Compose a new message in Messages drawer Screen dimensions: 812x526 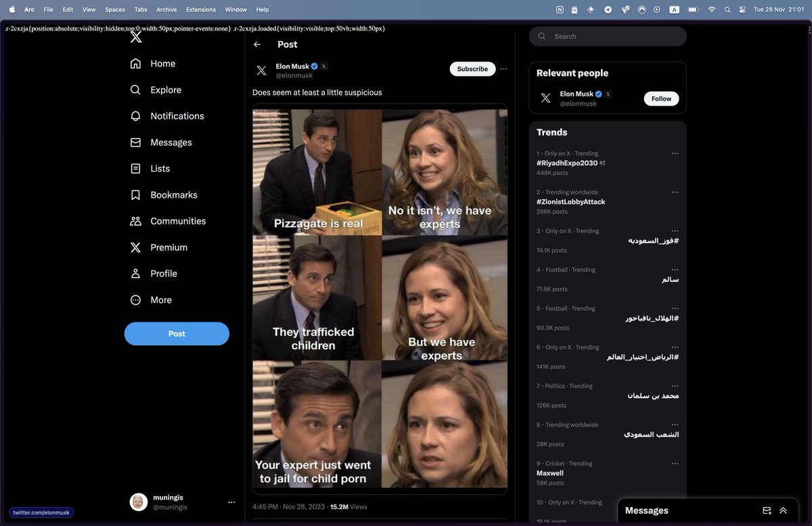(767, 510)
